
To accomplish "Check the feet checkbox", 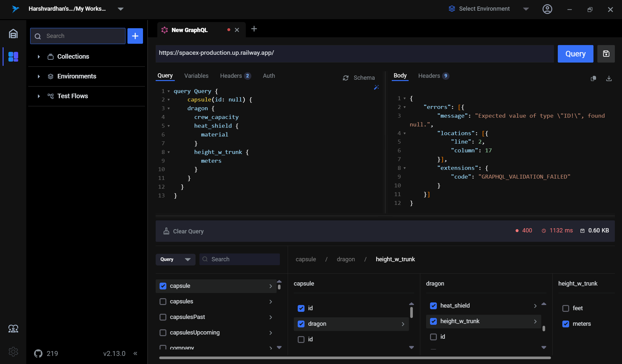I will point(566,309).
